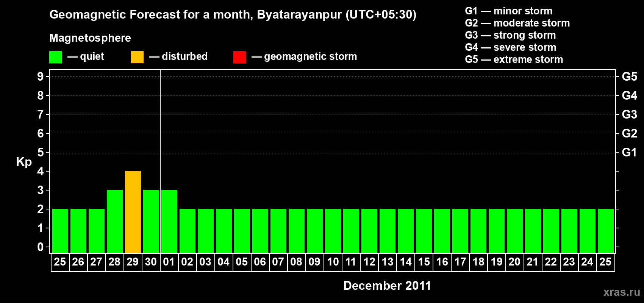The height and width of the screenshot is (303, 644).
Task: Click the green bar above date 02
Action: tap(188, 231)
